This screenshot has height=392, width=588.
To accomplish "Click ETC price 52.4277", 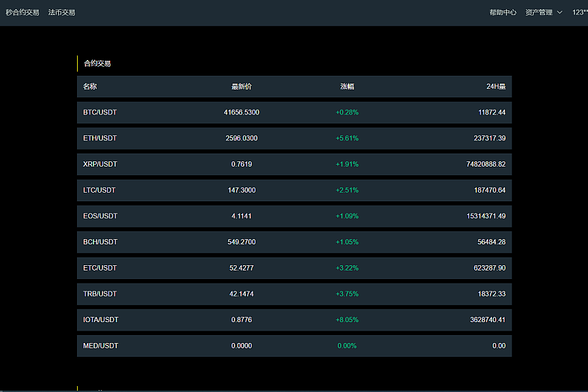I will pos(242,268).
